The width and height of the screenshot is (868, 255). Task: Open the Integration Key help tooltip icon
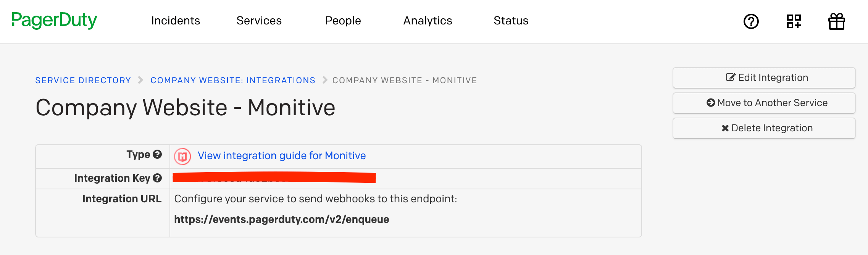pyautogui.click(x=158, y=178)
